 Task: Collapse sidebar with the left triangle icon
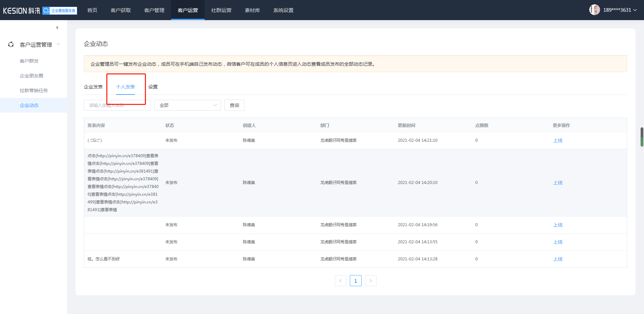(57, 27)
